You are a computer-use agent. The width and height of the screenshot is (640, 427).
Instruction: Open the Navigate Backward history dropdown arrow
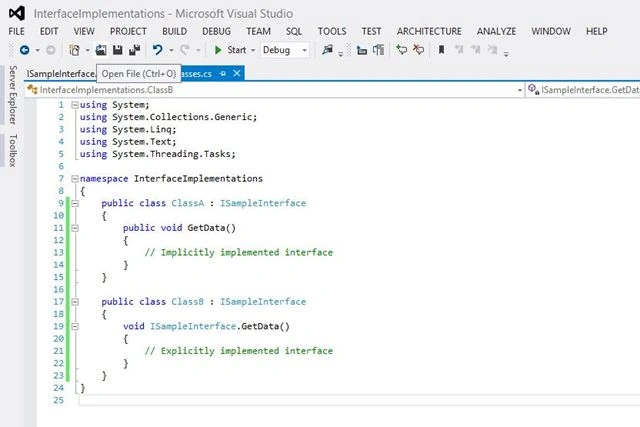pyautogui.click(x=38, y=51)
